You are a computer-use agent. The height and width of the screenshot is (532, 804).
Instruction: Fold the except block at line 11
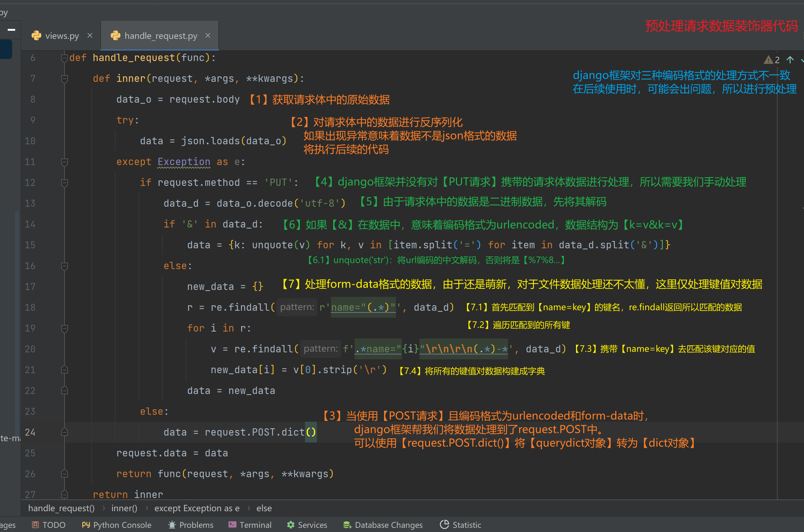click(x=64, y=162)
